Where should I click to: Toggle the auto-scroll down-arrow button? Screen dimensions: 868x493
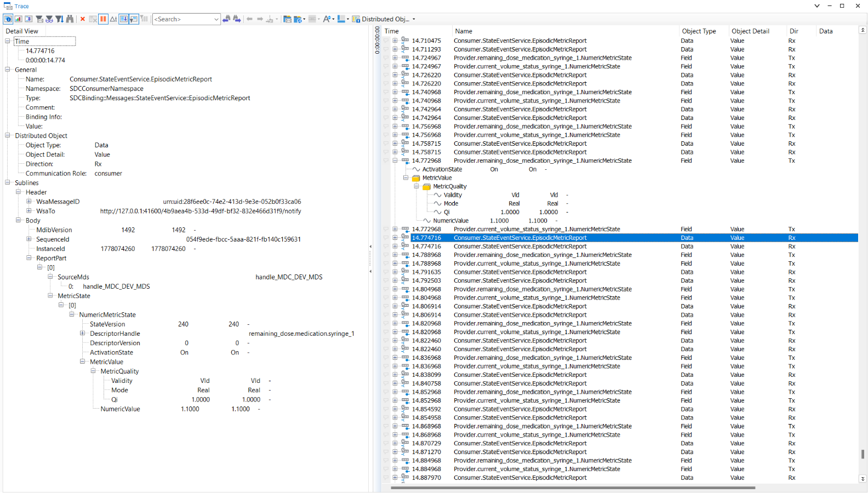[124, 19]
